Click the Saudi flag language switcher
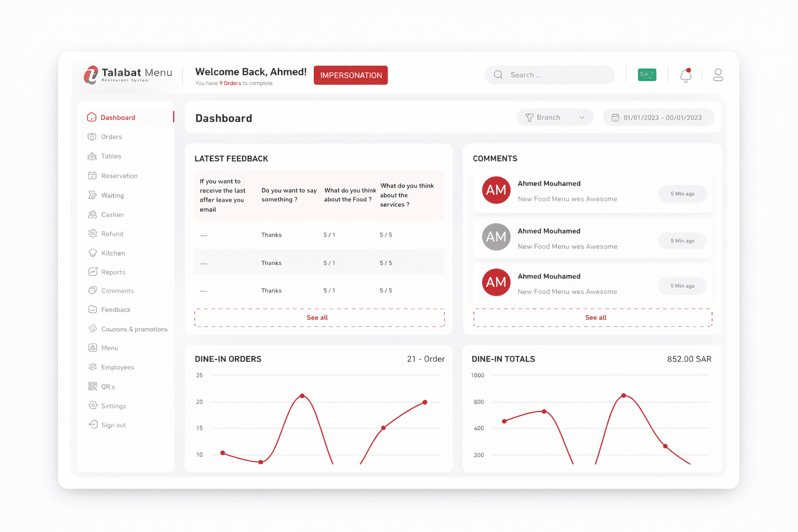Image resolution: width=798 pixels, height=532 pixels. [x=647, y=74]
